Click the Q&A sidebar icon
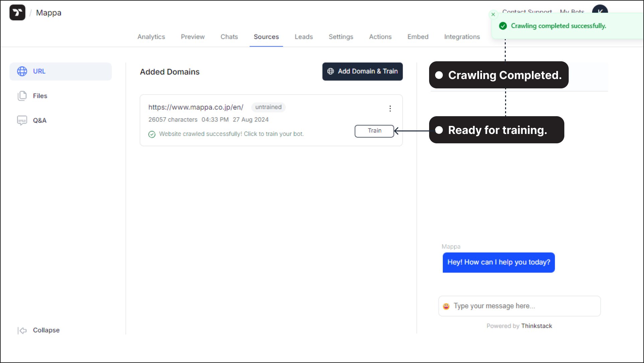 pos(22,120)
